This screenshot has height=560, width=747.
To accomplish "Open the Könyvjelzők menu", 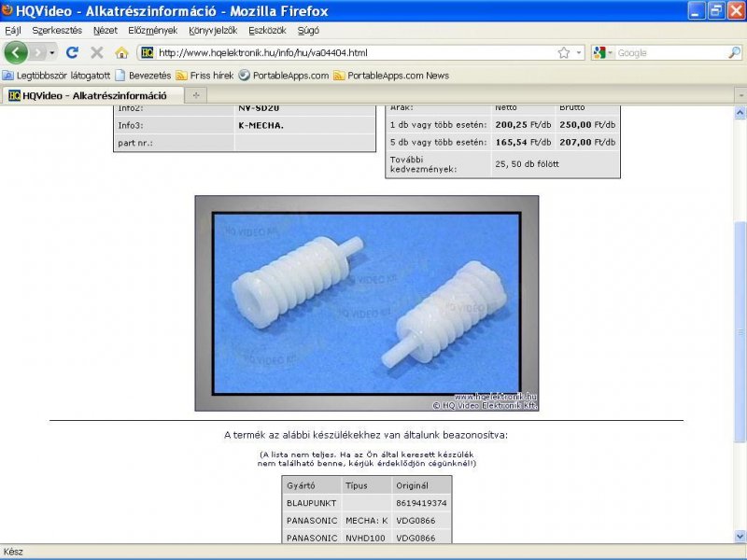I will [x=213, y=31].
